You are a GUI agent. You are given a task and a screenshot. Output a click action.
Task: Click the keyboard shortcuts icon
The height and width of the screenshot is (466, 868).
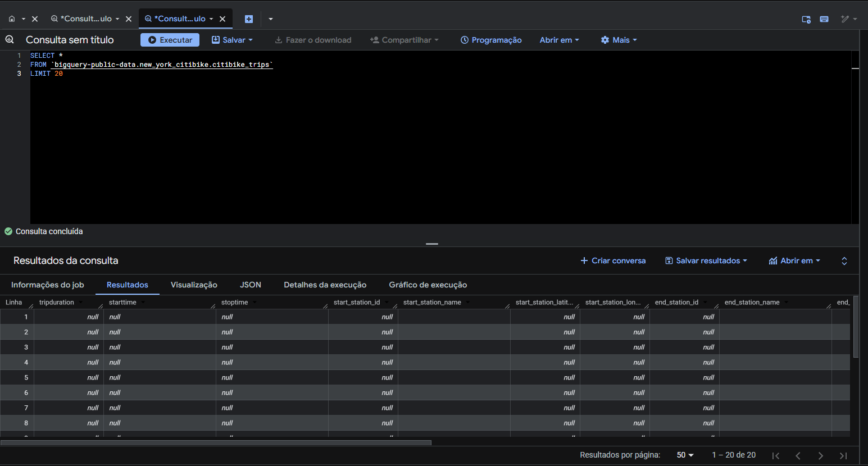click(x=824, y=19)
